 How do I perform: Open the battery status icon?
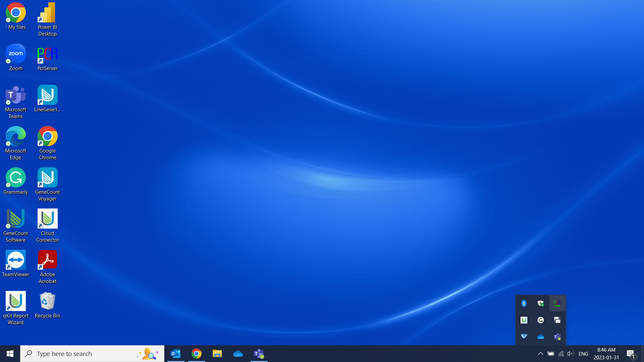point(551,354)
